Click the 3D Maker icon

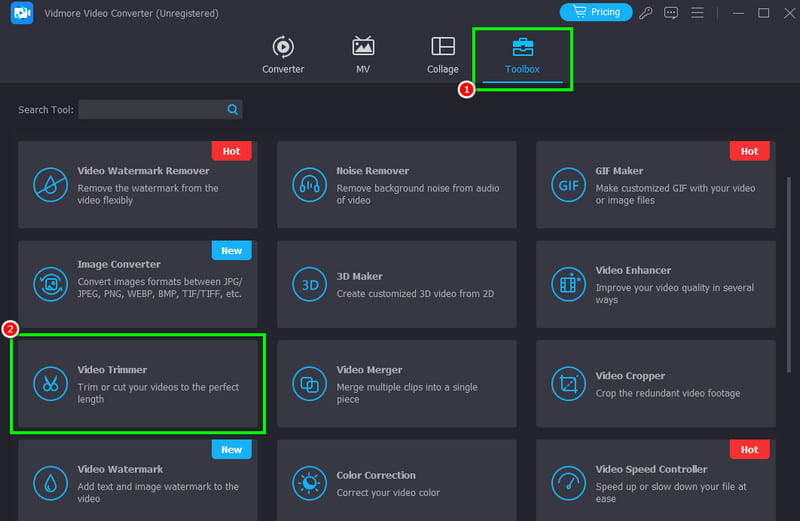point(309,284)
